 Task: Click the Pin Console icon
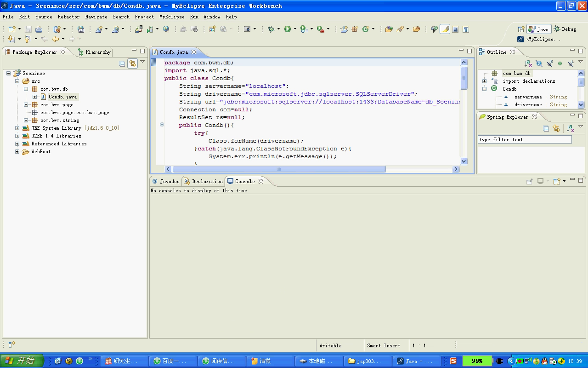[529, 181]
